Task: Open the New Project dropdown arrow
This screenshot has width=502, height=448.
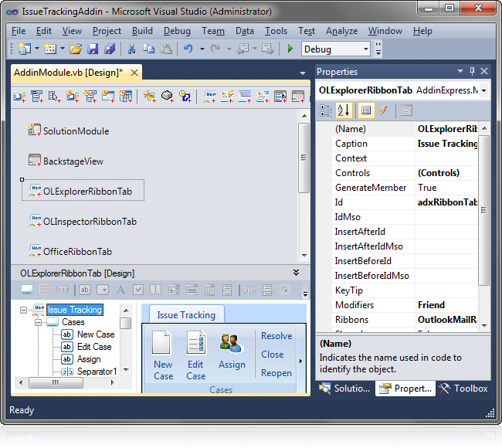Action: tap(37, 49)
